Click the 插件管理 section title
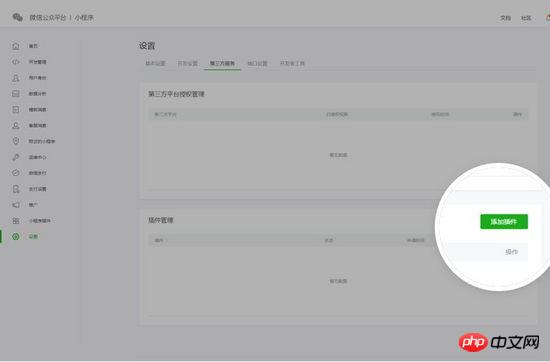 [x=161, y=220]
